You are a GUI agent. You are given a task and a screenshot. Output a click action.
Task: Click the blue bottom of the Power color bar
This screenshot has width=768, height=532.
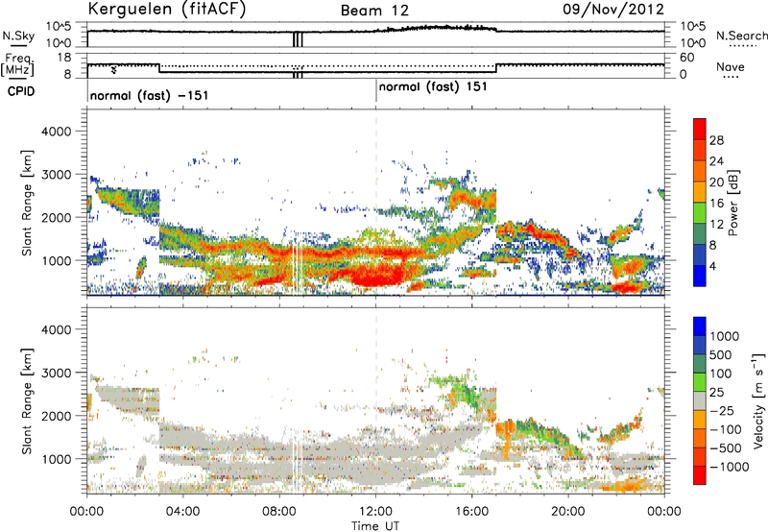[x=700, y=276]
